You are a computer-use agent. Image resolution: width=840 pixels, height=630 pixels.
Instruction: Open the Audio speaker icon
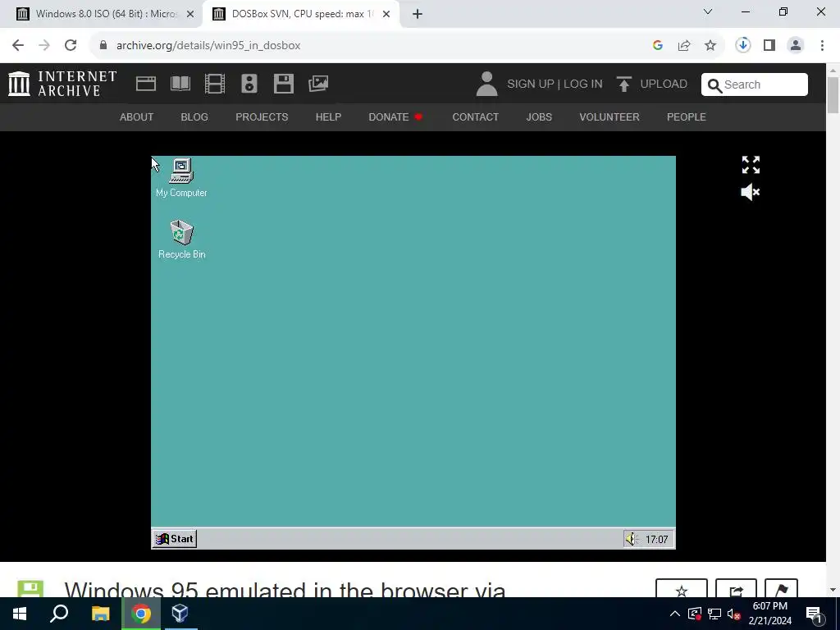coord(249,84)
